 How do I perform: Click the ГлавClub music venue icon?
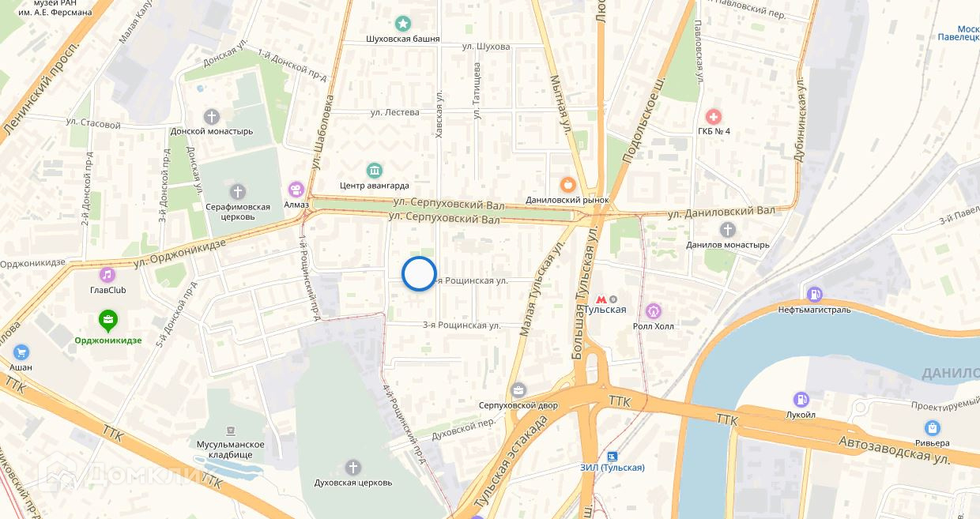pyautogui.click(x=107, y=275)
